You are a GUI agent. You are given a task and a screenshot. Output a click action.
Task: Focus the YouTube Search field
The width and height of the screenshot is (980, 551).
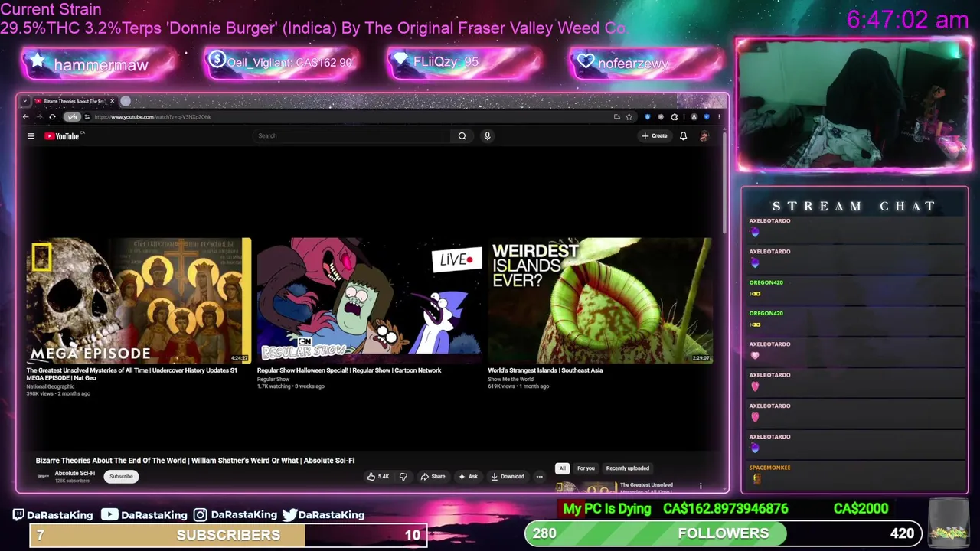[353, 136]
